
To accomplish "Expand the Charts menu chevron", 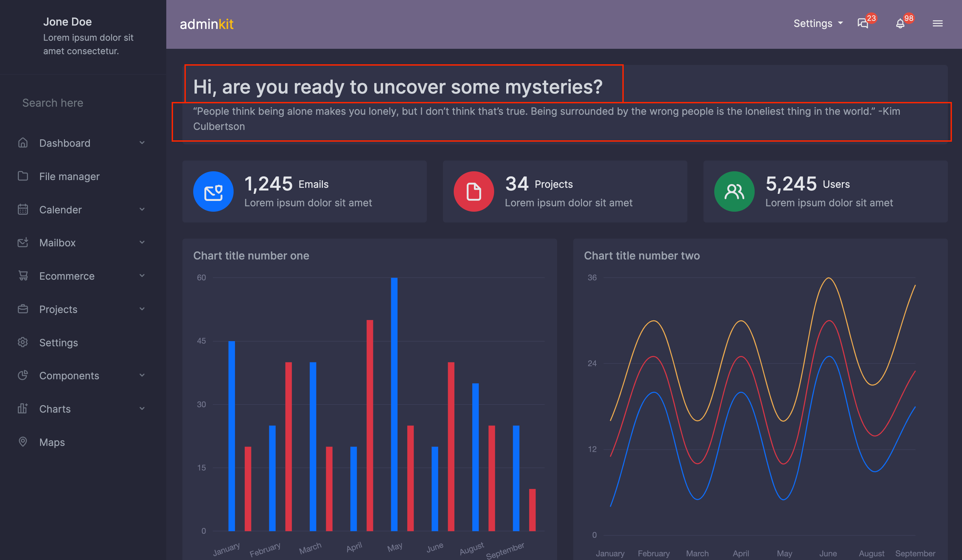I will pos(142,409).
